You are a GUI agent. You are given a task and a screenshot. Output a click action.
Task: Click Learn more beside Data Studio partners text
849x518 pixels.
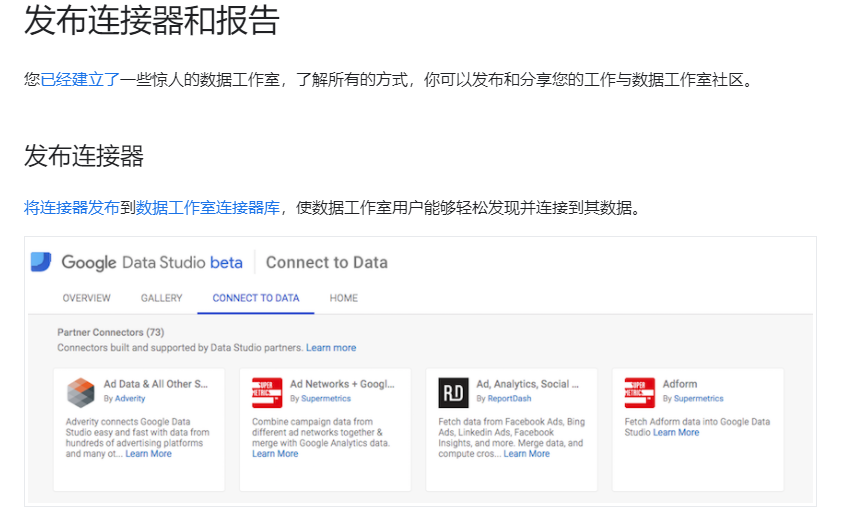(331, 348)
